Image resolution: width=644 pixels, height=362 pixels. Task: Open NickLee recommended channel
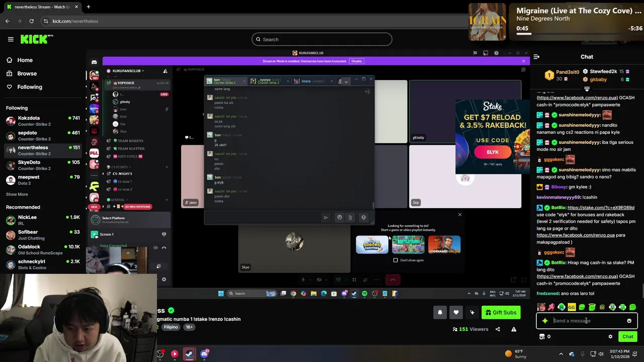click(43, 220)
